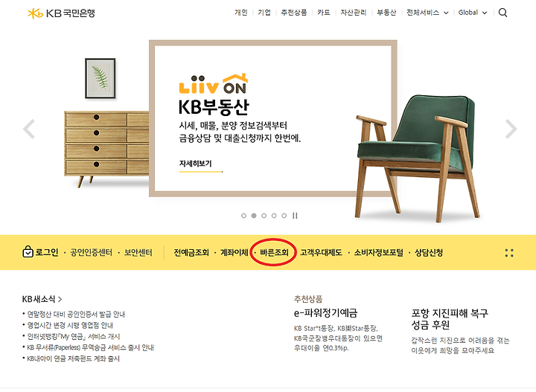Select the fifth carousel indicator dot
The height and width of the screenshot is (392, 536).
coord(284,216)
